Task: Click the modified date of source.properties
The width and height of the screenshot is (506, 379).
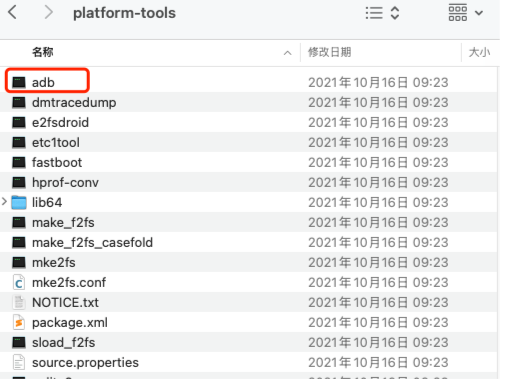Action: [378, 362]
